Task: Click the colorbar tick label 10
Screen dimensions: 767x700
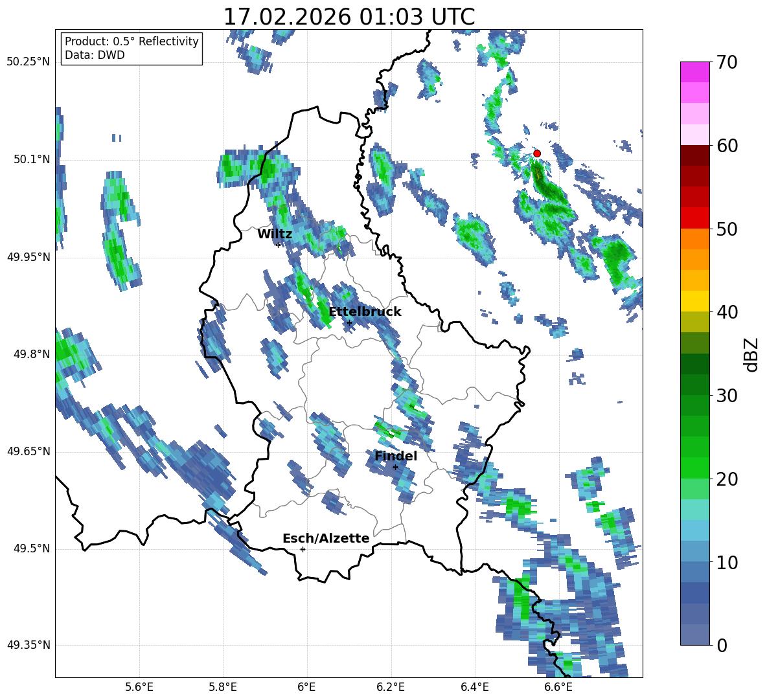Action: pos(727,562)
